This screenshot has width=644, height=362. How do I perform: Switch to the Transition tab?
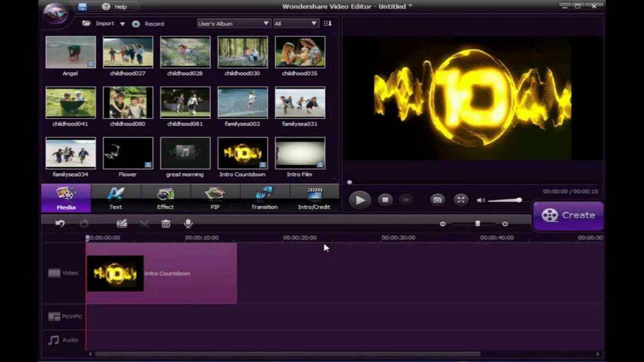pyautogui.click(x=264, y=198)
